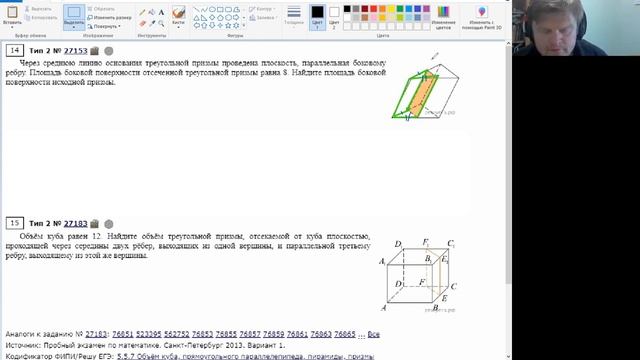Viewport: 640px width, 360px height.
Task: Select the Magnifier tool
Action: click(161, 24)
